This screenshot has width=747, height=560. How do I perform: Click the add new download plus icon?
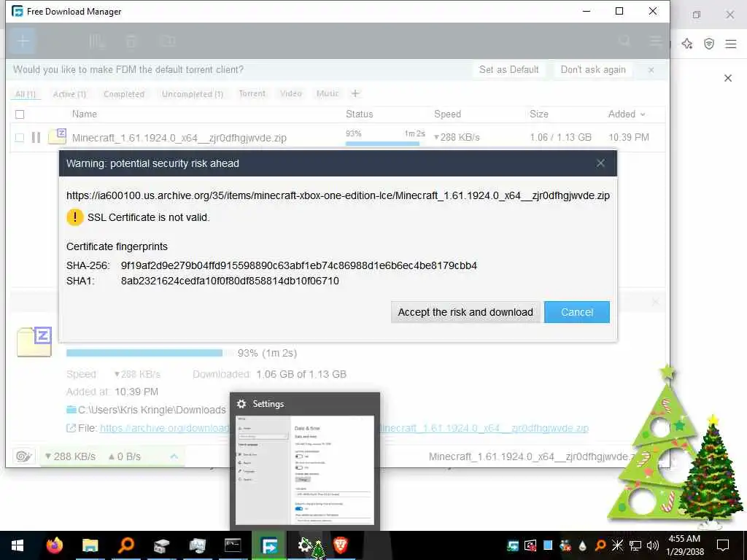[x=23, y=41]
